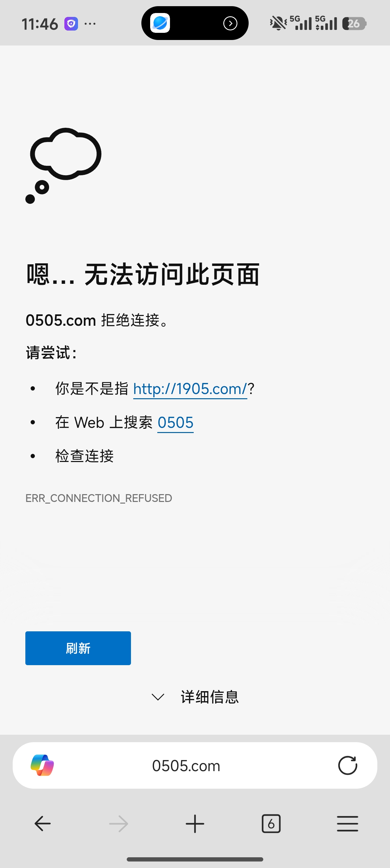Tap the purple shield status icon
This screenshot has height=868, width=390.
click(x=71, y=24)
